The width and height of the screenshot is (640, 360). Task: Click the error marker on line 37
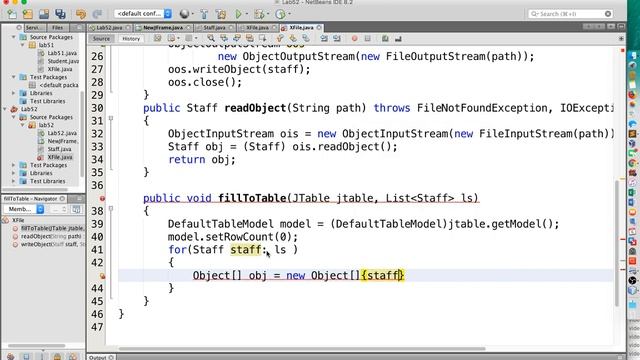102,198
